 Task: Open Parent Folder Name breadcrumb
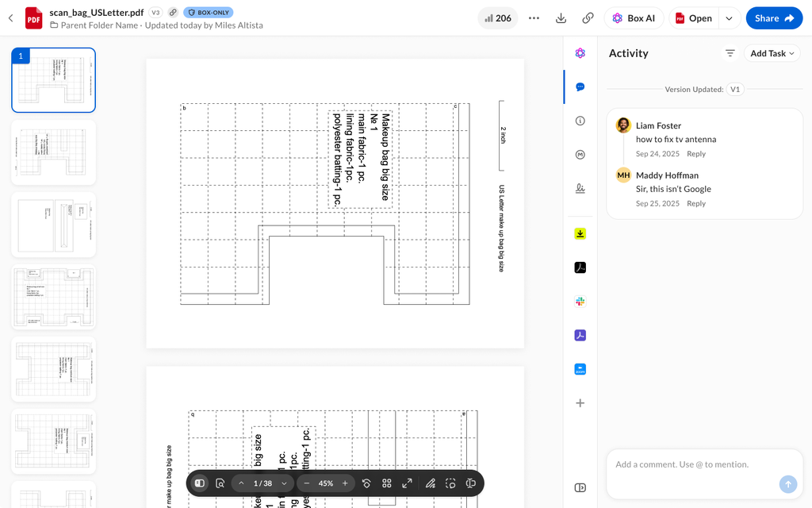(x=99, y=25)
